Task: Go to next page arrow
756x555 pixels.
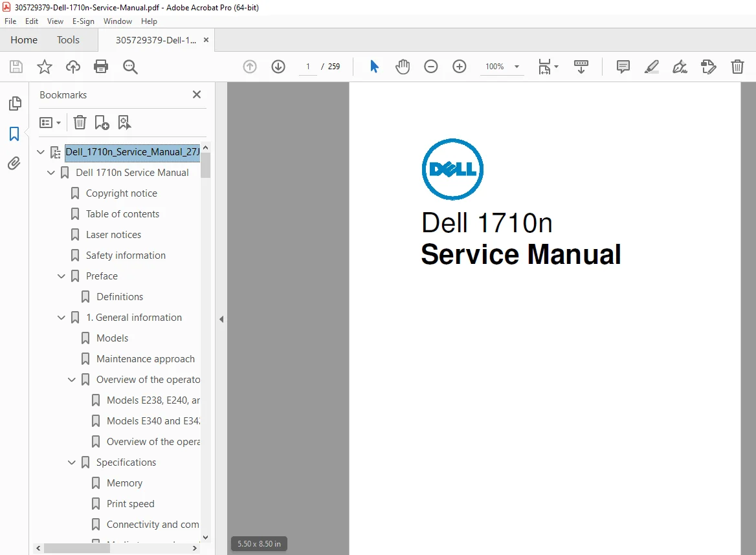Action: [278, 67]
